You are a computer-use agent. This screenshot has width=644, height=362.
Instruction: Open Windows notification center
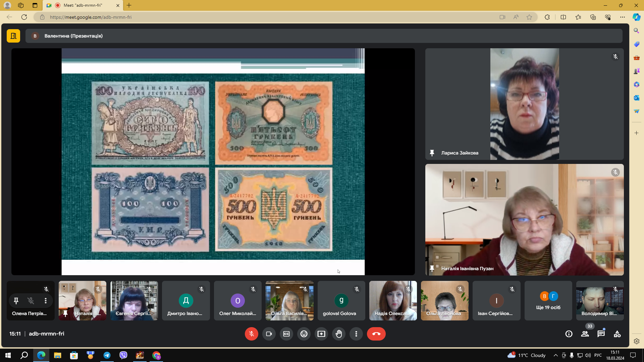pos(633,355)
